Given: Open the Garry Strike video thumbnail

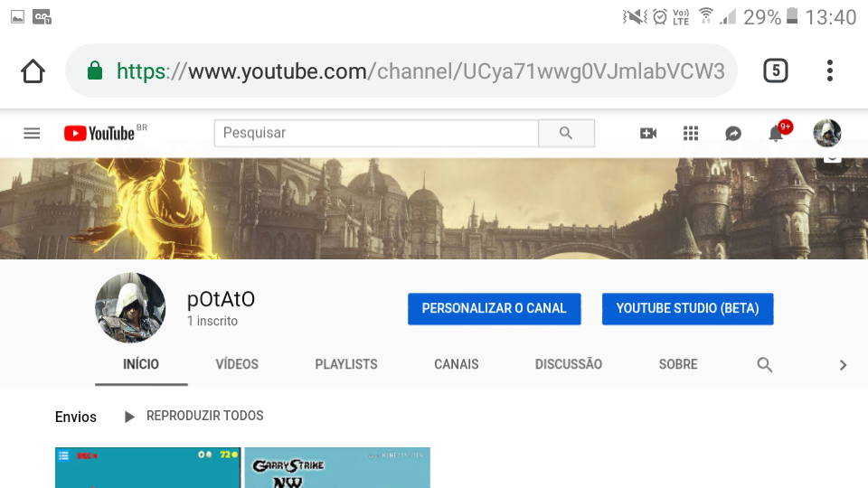Looking at the screenshot, I should tap(337, 467).
